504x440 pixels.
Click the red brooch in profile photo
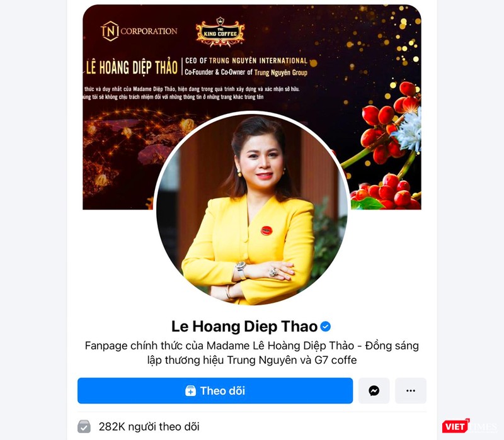click(266, 230)
